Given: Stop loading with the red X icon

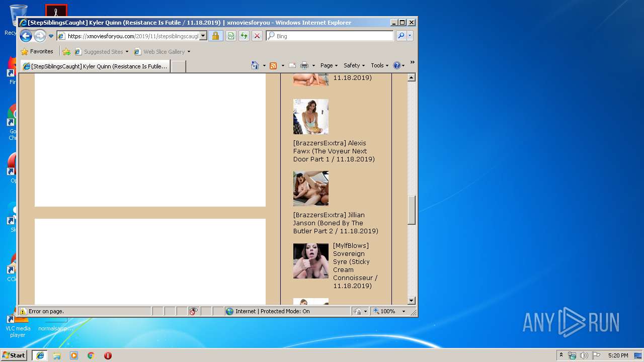Looking at the screenshot, I should (257, 36).
